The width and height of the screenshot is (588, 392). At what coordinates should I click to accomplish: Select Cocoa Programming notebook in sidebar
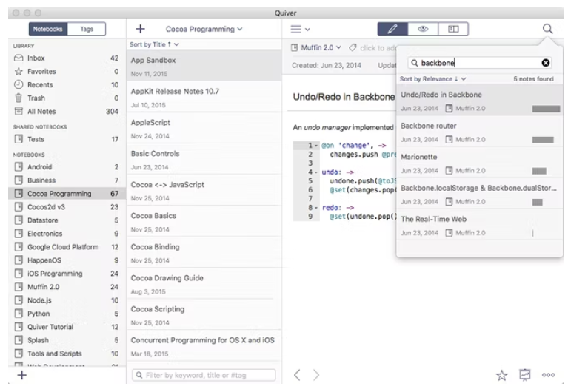tap(67, 194)
